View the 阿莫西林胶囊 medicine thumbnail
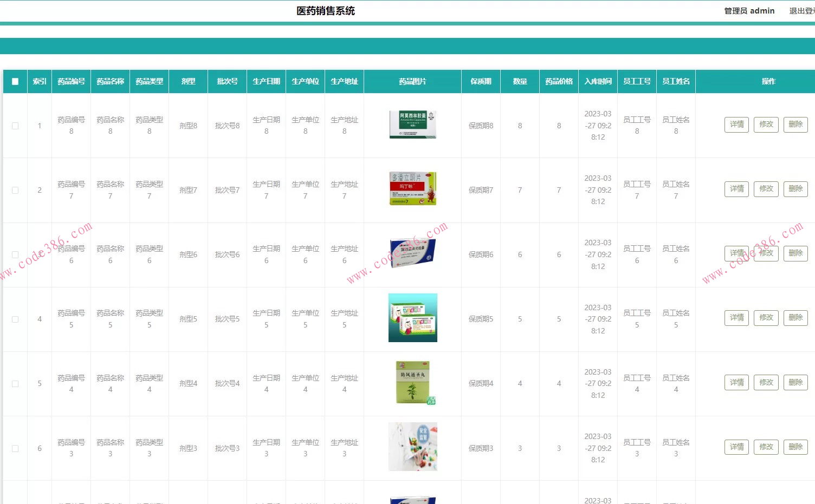 [412, 124]
